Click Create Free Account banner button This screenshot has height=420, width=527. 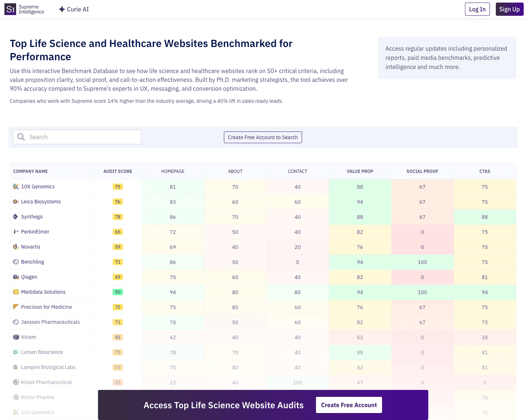349,405
